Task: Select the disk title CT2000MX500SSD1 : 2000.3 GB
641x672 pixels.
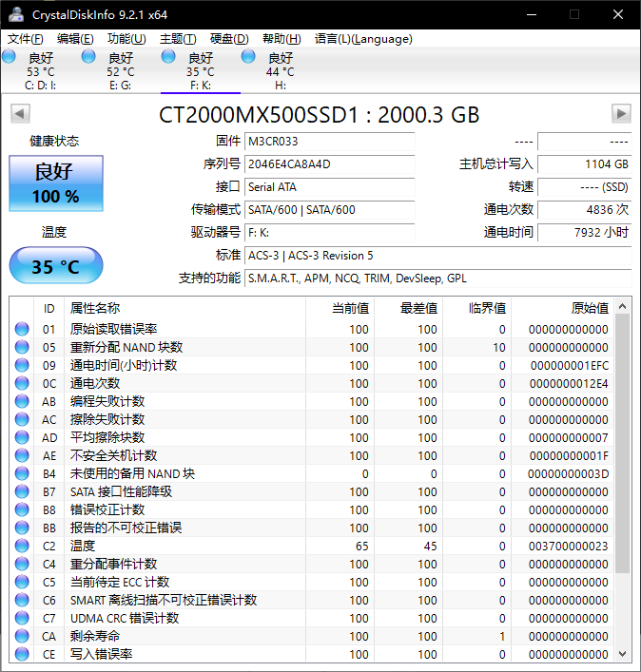Action: point(319,115)
